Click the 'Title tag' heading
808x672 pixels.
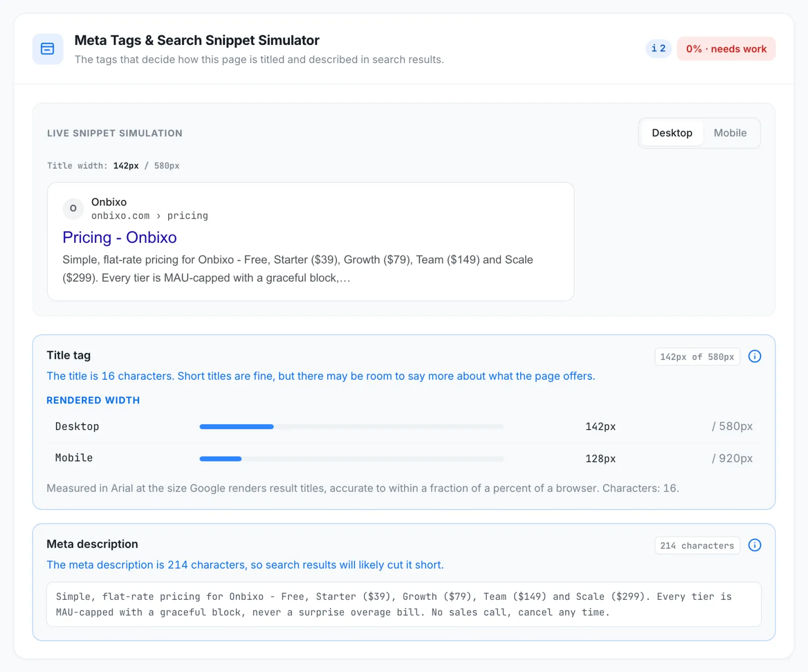[x=69, y=355]
